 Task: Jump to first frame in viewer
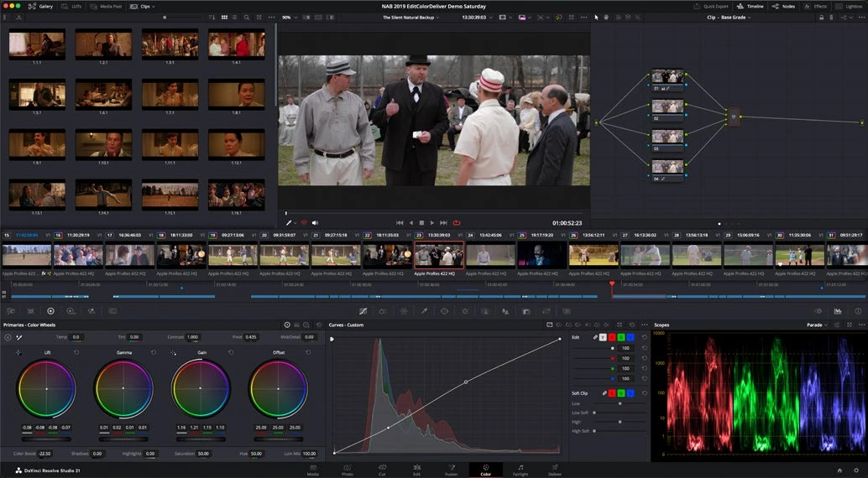pyautogui.click(x=400, y=222)
